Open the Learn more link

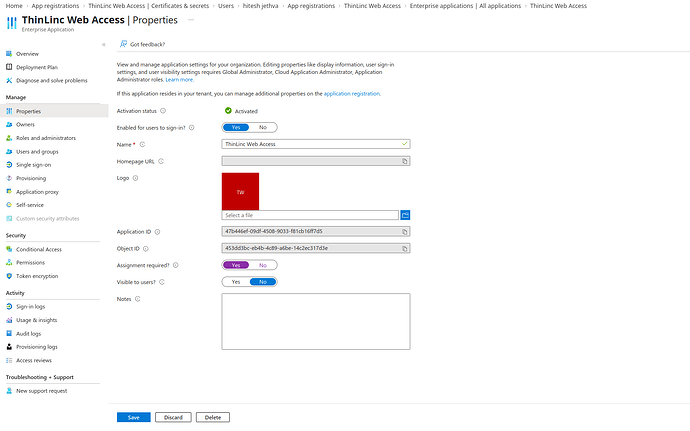(180, 80)
